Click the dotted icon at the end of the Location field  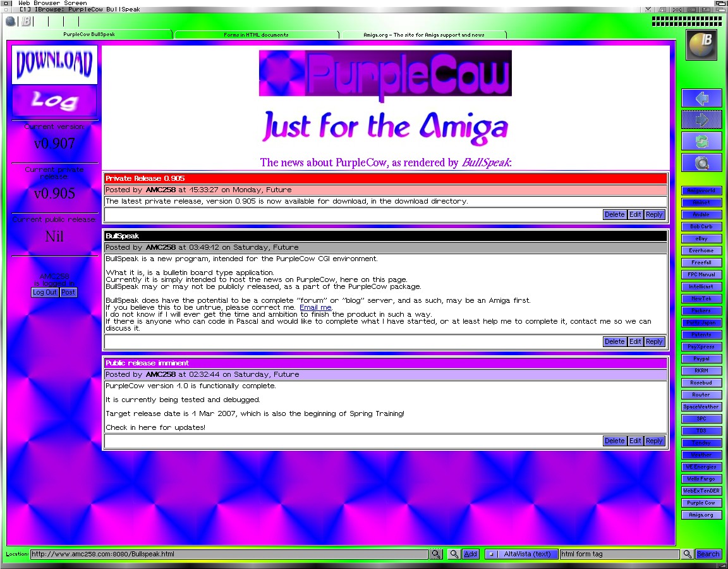click(x=435, y=554)
